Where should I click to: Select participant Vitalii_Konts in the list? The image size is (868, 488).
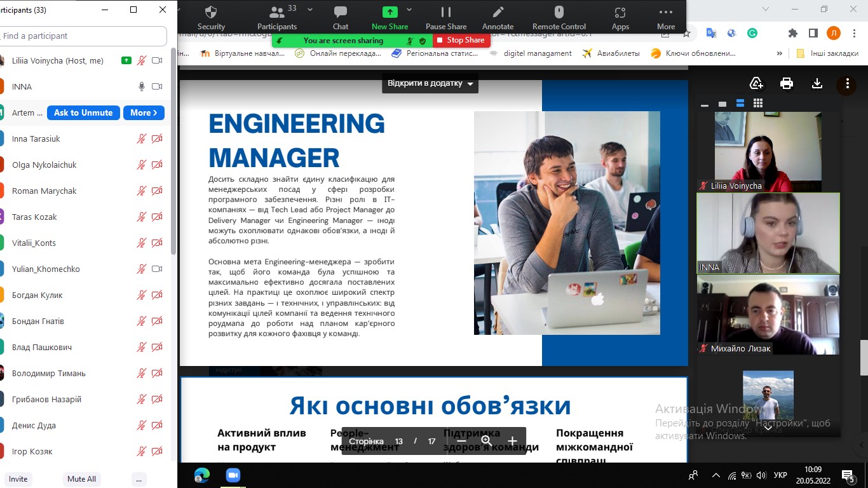click(x=85, y=243)
